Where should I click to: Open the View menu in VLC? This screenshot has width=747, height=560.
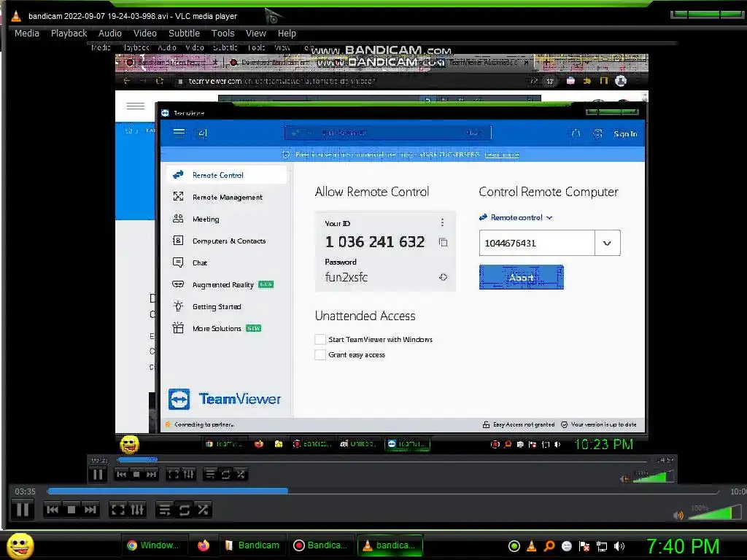point(256,34)
